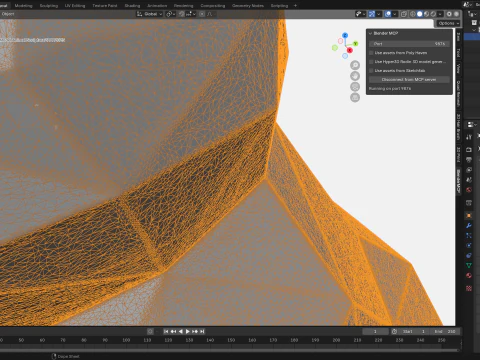Open Quad Remesh sidebar tab

(x=458, y=93)
